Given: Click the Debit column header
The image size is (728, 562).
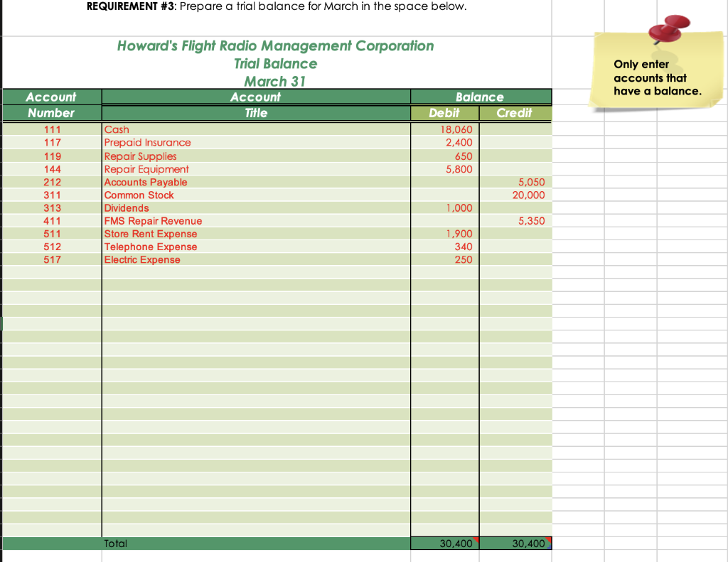Looking at the screenshot, I should (x=444, y=112).
